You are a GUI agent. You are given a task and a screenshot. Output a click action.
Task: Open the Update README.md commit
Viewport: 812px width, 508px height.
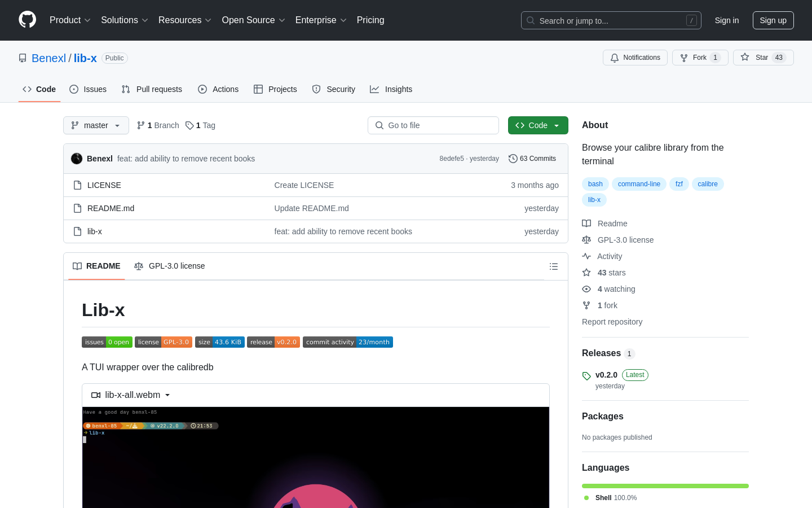click(312, 208)
